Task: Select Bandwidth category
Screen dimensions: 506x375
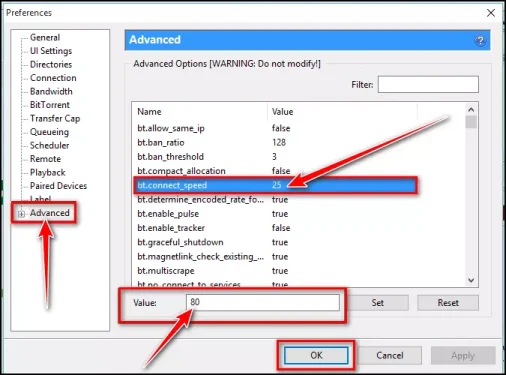Action: point(51,91)
